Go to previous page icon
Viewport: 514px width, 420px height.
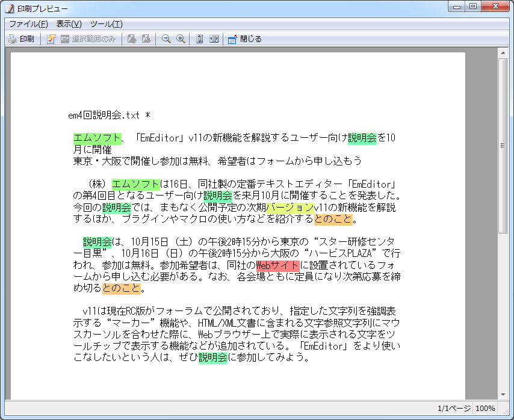coord(132,39)
